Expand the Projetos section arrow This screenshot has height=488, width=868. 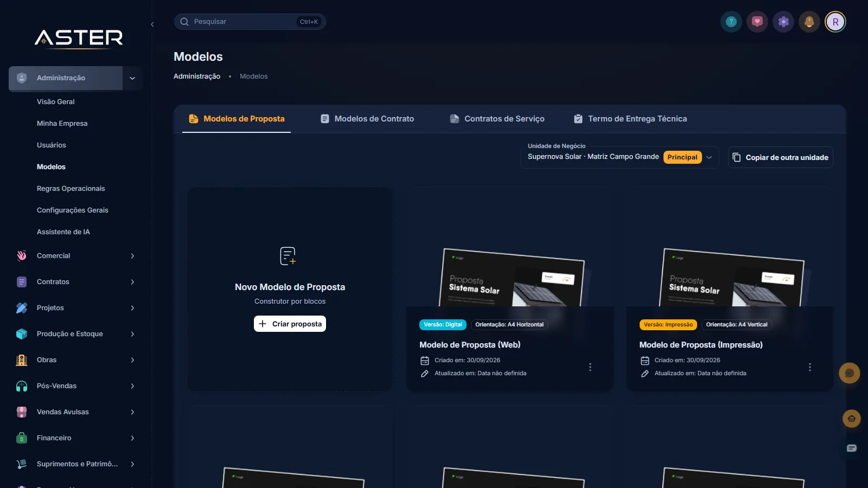(132, 308)
